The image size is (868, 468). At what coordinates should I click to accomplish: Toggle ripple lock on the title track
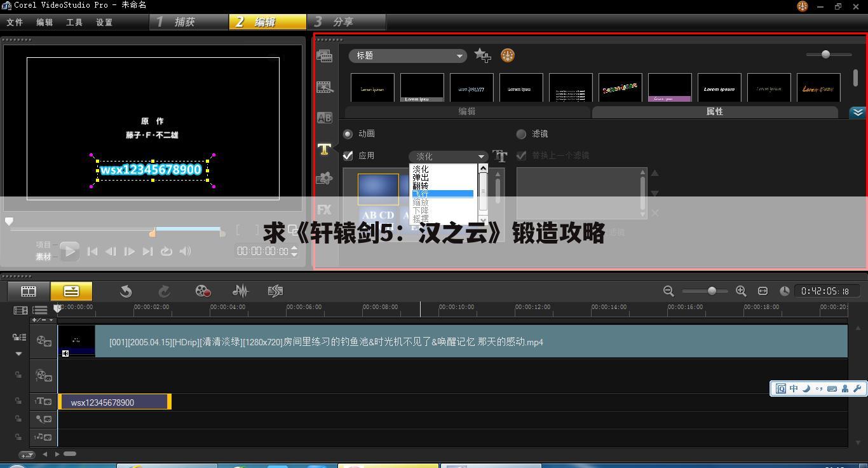pos(18,401)
